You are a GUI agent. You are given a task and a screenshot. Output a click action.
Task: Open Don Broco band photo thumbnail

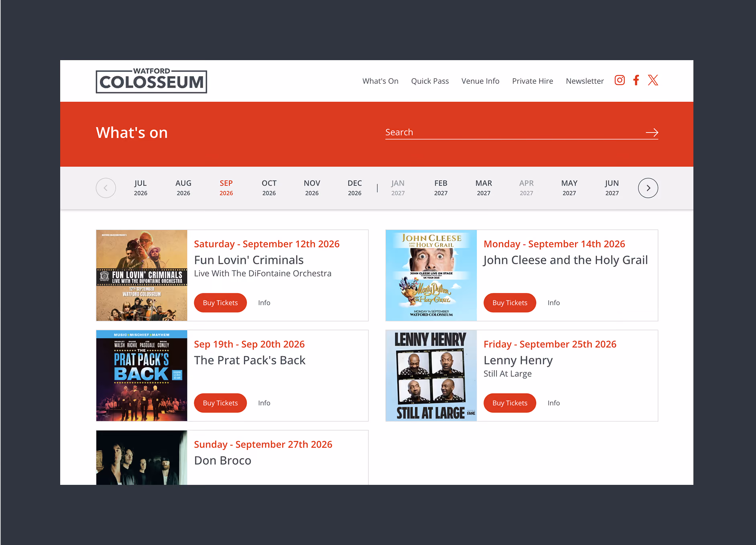click(142, 458)
